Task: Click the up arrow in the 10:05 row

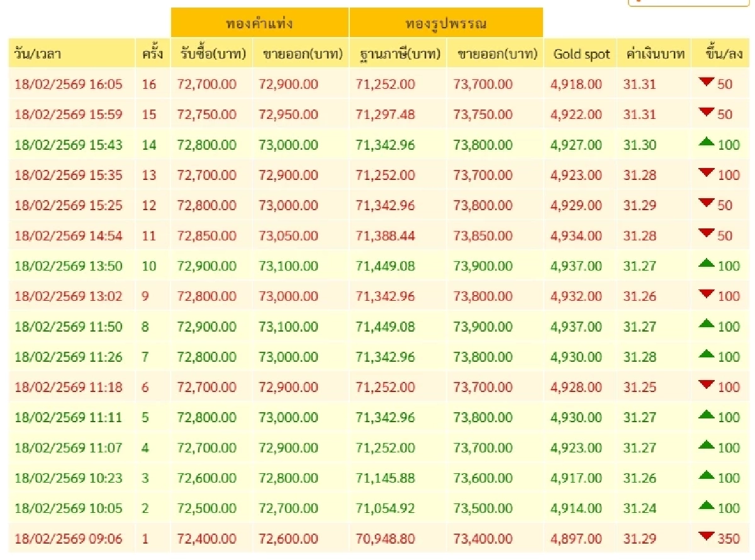Action: coord(707,507)
